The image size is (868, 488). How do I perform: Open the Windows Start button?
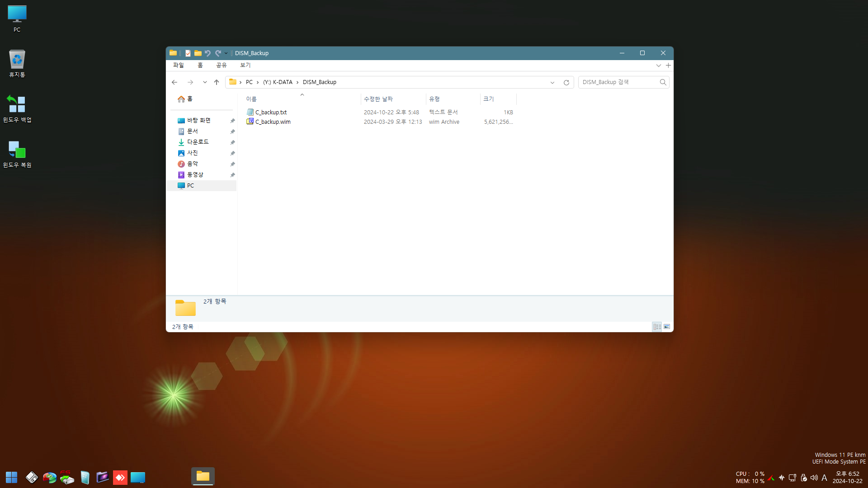click(11, 477)
